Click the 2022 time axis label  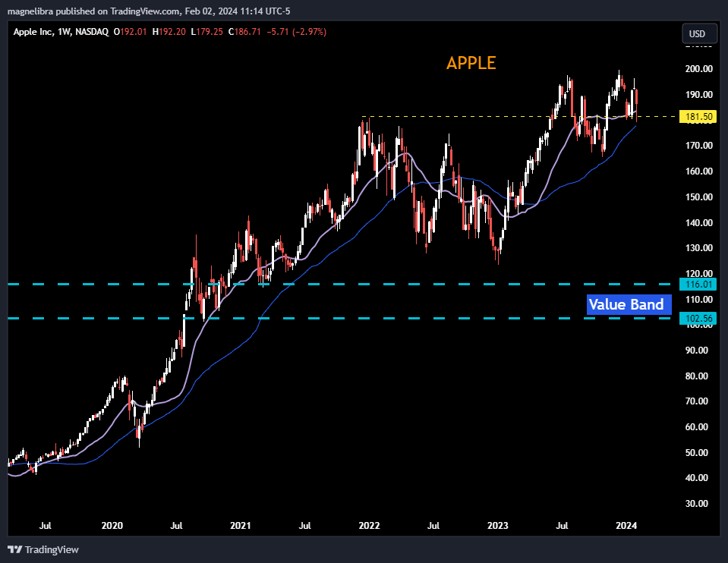point(369,525)
